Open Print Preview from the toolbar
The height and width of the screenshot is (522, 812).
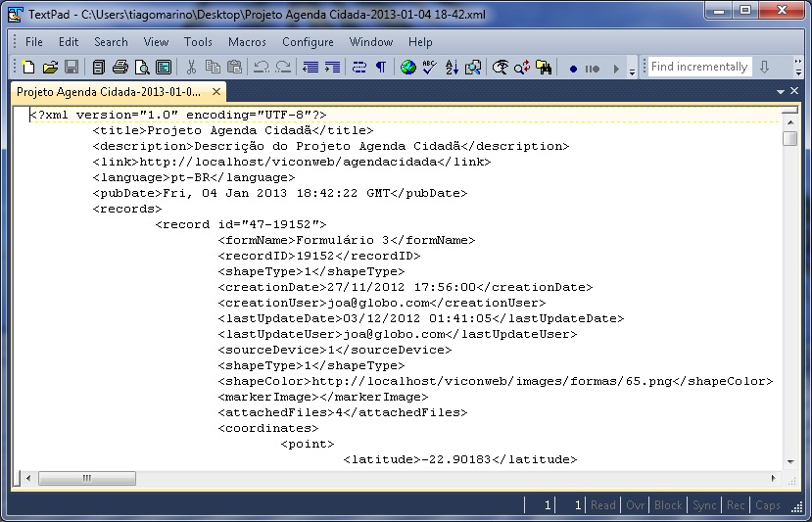click(142, 68)
